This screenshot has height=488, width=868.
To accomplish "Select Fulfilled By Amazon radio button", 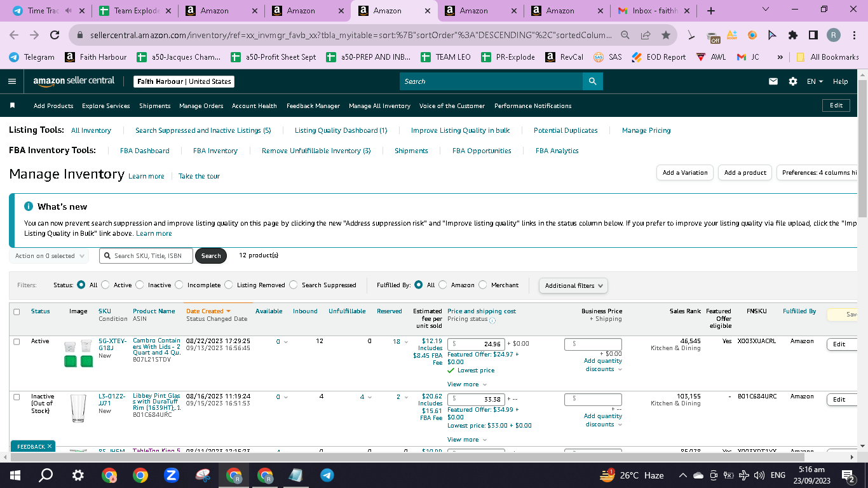I will [x=443, y=285].
